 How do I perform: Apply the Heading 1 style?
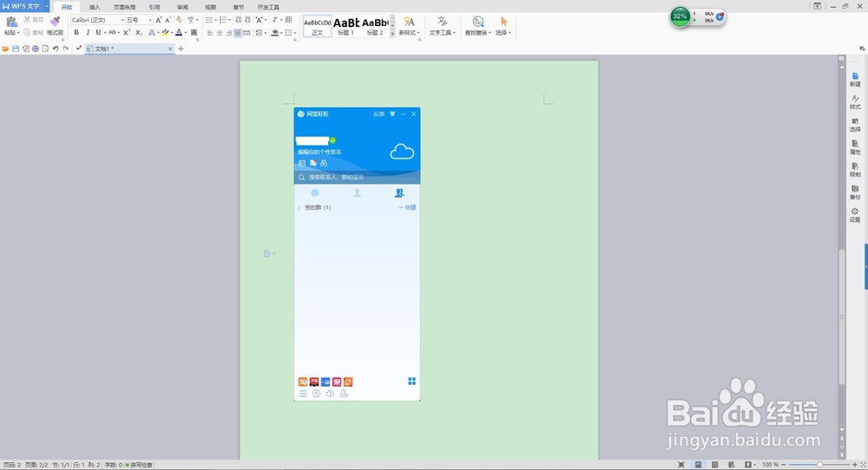[x=346, y=27]
